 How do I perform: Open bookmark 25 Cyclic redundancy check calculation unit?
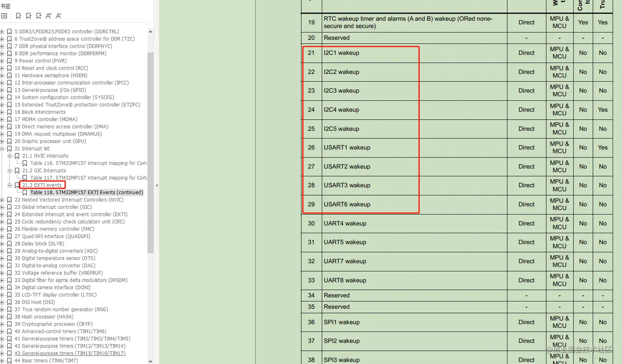pos(70,222)
